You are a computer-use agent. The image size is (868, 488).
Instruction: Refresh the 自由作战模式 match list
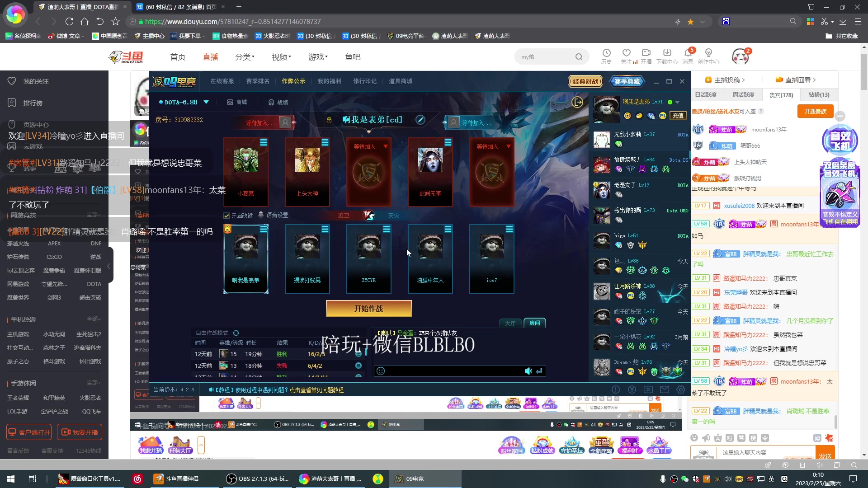pyautogui.click(x=236, y=333)
